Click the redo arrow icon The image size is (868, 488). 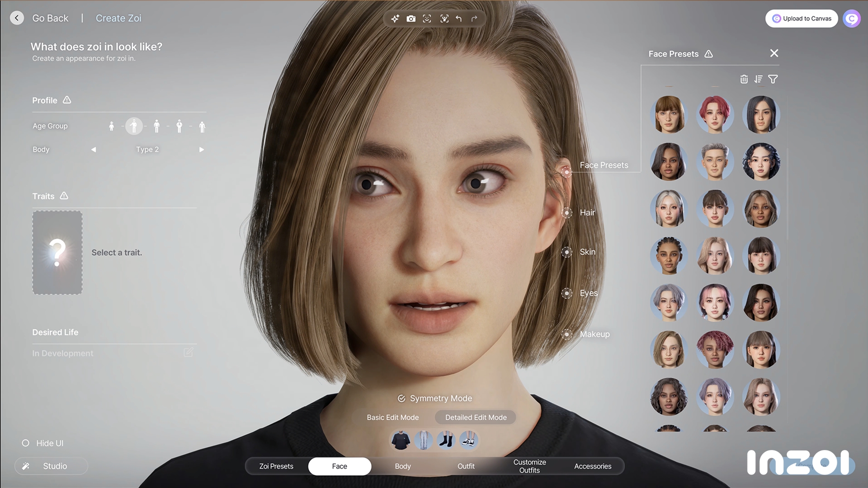point(474,19)
